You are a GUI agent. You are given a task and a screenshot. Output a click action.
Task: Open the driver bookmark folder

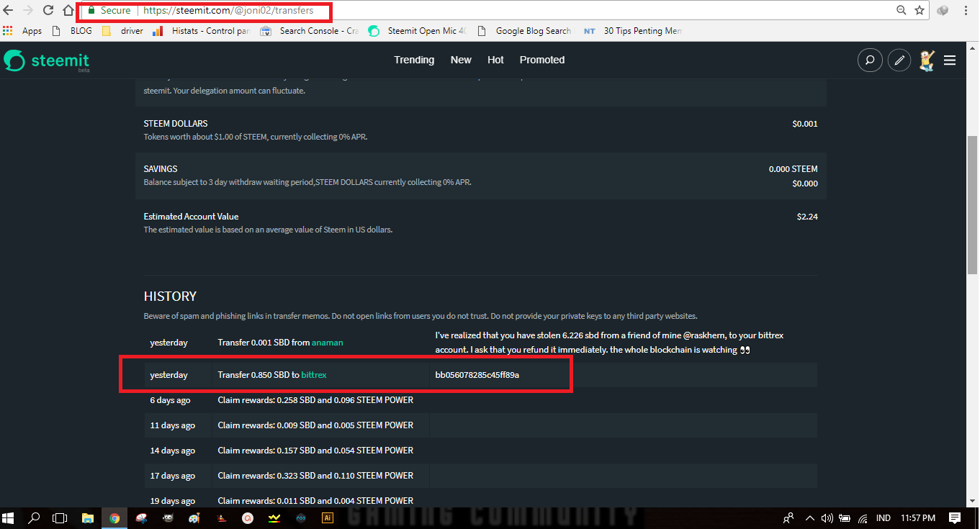[123, 31]
